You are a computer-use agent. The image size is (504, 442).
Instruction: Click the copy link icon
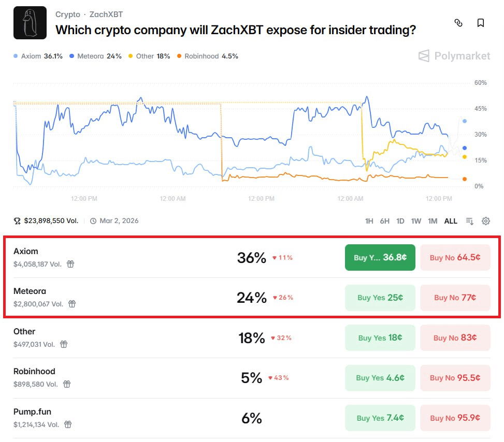click(x=458, y=23)
